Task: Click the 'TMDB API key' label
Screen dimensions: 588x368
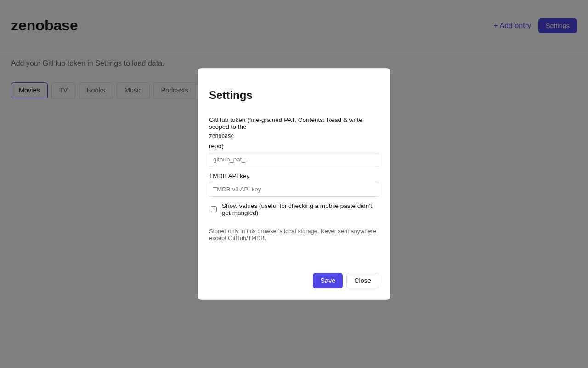Action: coord(229,176)
